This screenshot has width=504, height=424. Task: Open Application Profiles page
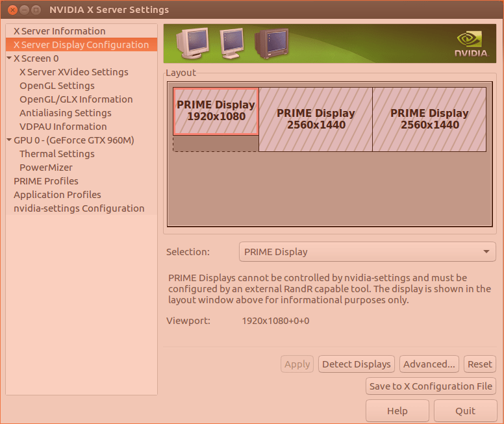(57, 195)
